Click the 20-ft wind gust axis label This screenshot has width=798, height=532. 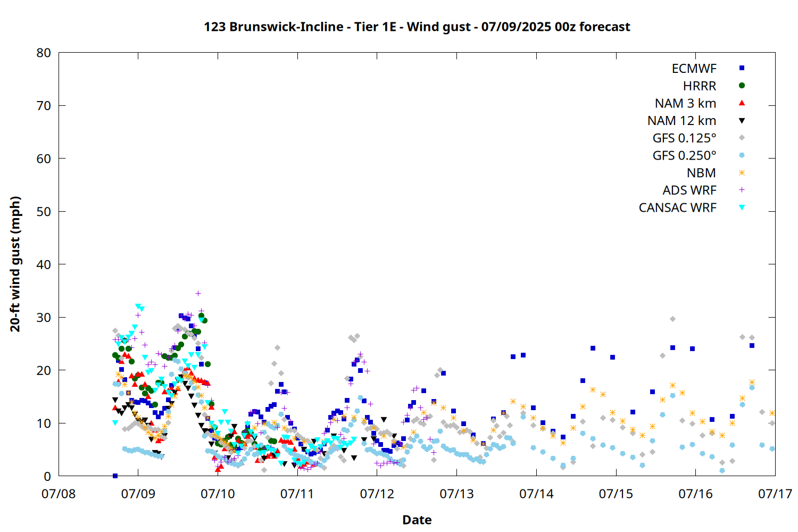(15, 264)
